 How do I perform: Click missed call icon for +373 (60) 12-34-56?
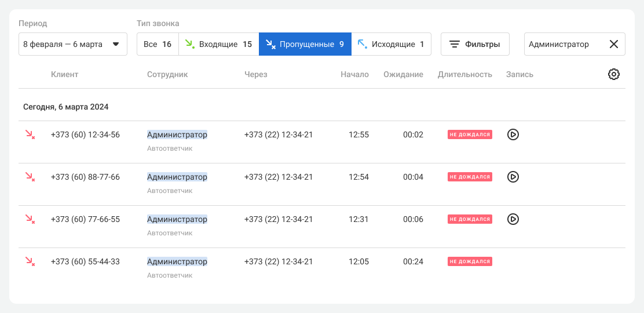click(30, 134)
